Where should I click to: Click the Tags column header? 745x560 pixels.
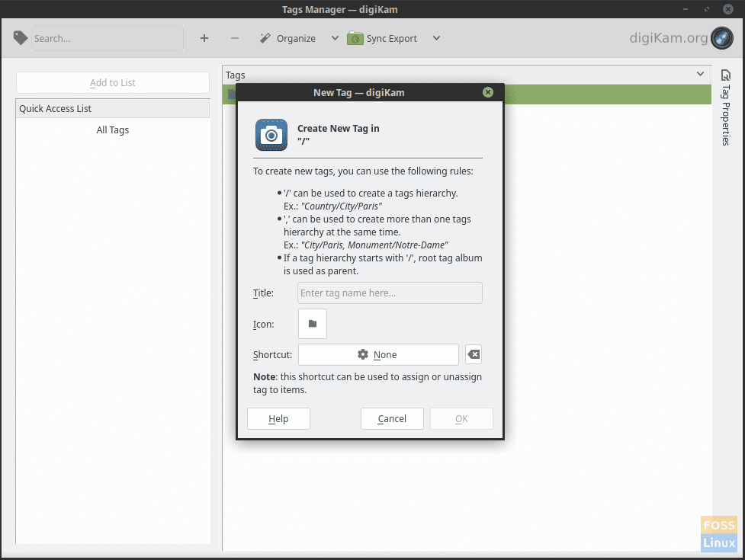pos(467,75)
